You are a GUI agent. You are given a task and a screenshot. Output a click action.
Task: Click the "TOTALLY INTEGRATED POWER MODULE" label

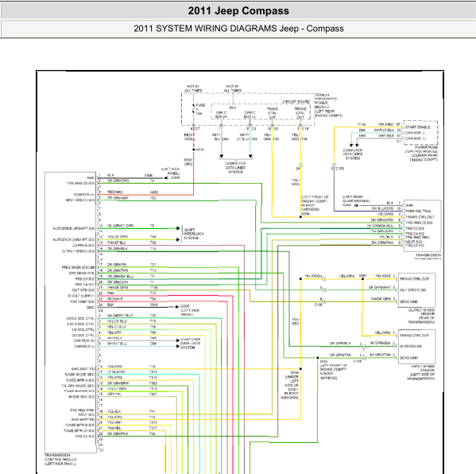[326, 101]
